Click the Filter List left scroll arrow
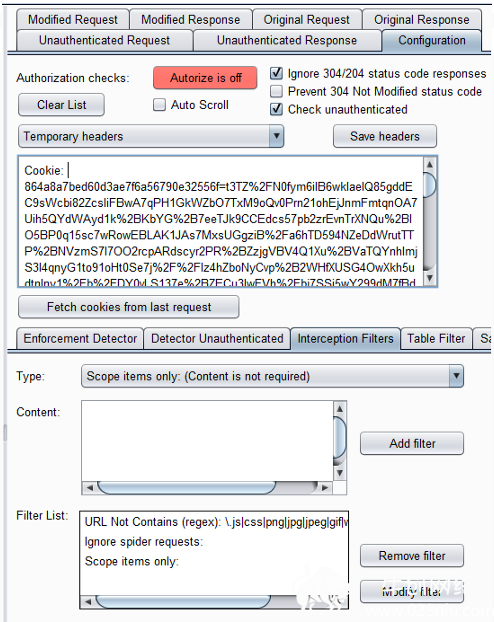This screenshot has width=494, height=622. (88, 602)
